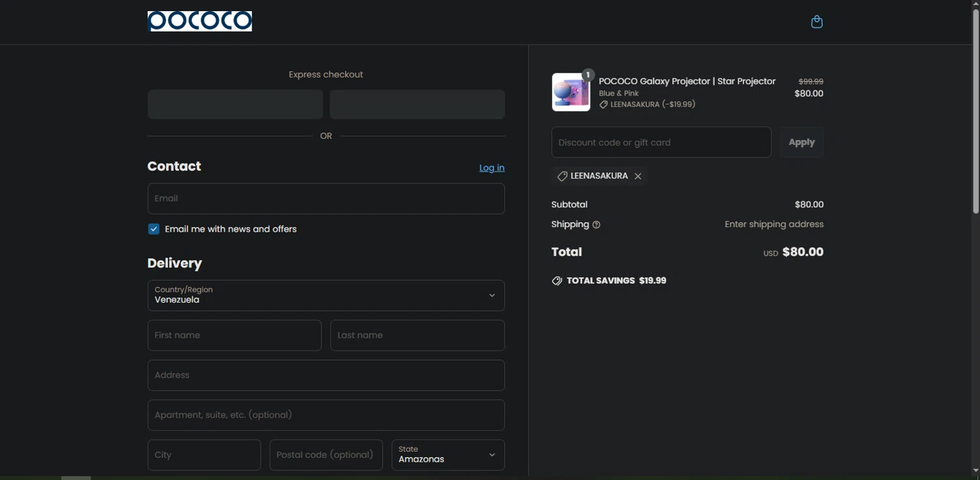This screenshot has width=980, height=480.
Task: Click the Express checkout heading
Action: pos(326,75)
